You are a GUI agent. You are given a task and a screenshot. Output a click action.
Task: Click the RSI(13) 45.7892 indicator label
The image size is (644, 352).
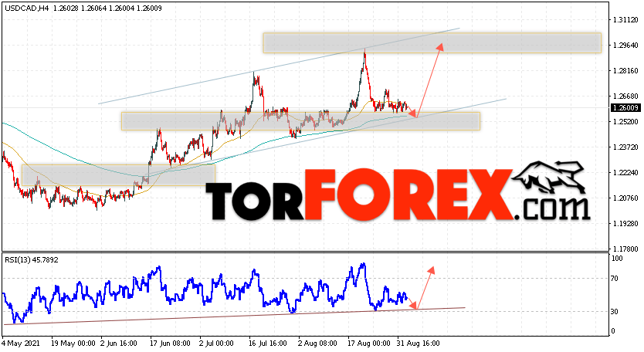pyautogui.click(x=32, y=260)
